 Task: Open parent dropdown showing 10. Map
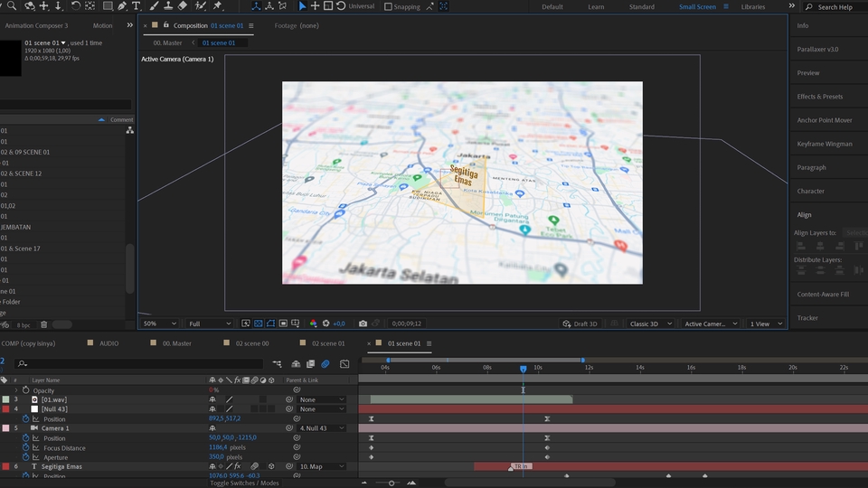coord(321,466)
